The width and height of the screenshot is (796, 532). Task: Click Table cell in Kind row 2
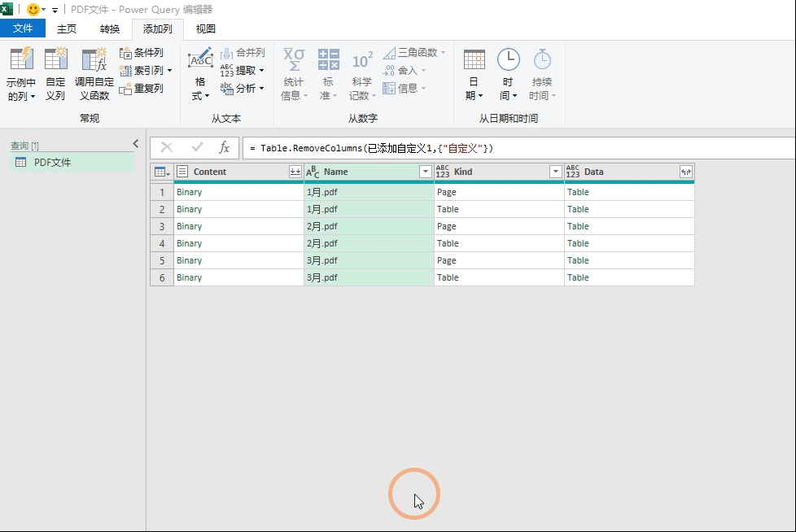coord(499,209)
